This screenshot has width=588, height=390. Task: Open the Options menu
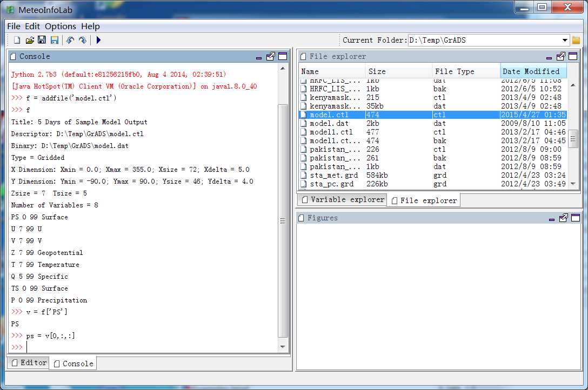(x=61, y=26)
